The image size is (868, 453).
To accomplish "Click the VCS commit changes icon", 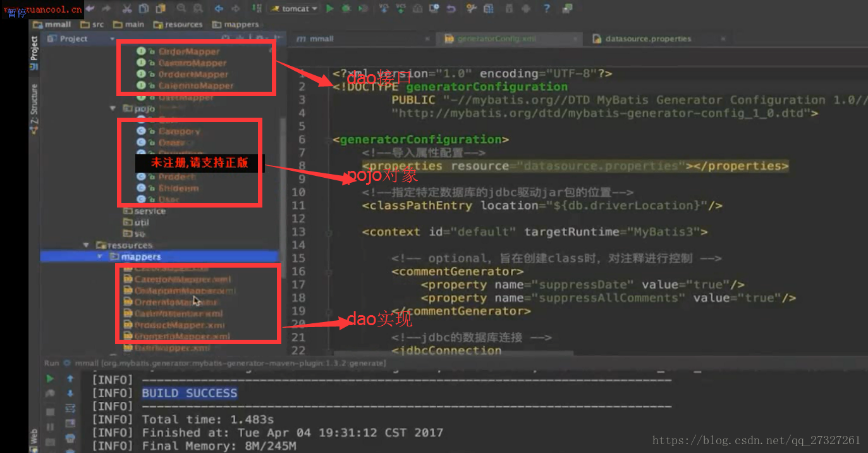I will coord(401,9).
